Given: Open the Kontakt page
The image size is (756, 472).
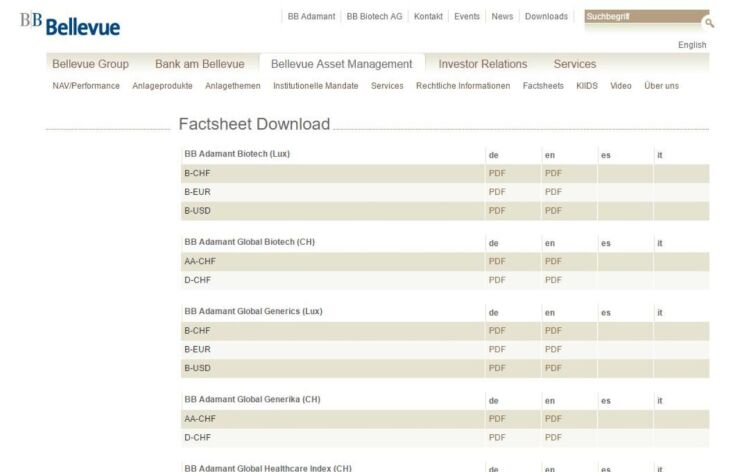Looking at the screenshot, I should click(x=428, y=16).
